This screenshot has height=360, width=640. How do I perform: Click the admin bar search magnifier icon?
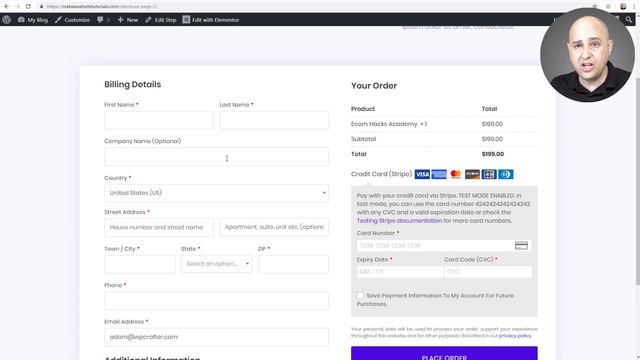click(x=629, y=20)
